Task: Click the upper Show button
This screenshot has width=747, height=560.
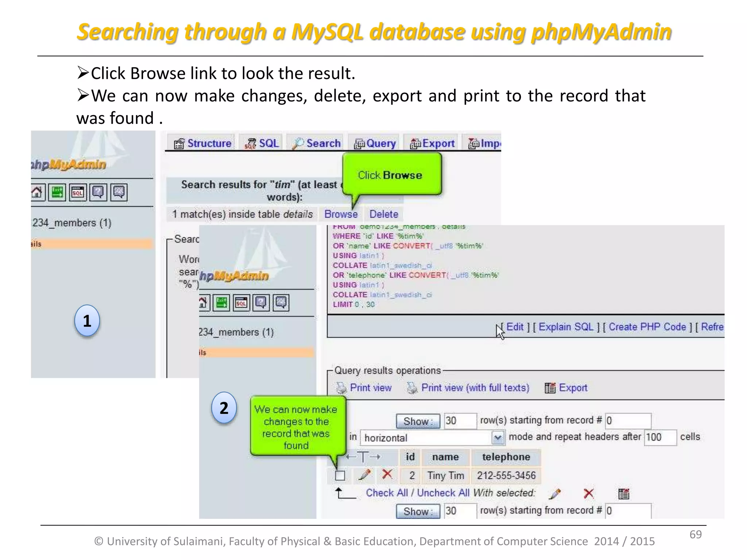Action: coord(418,421)
